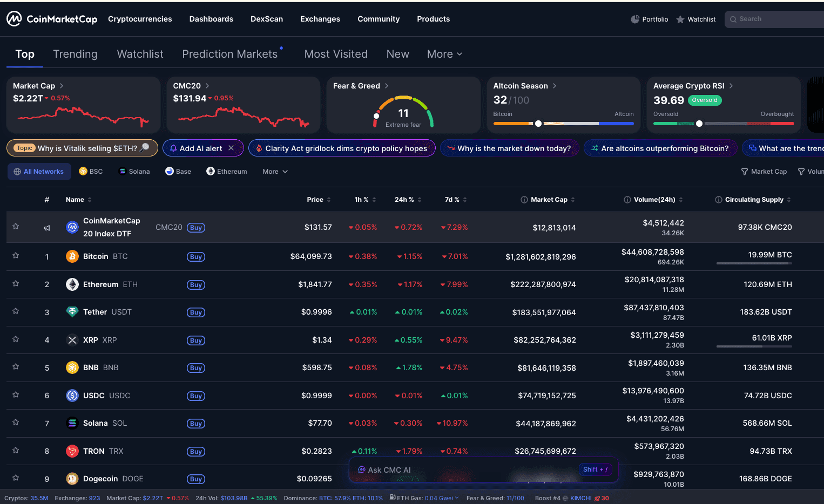
Task: Switch to the Trending tab
Action: (75, 54)
